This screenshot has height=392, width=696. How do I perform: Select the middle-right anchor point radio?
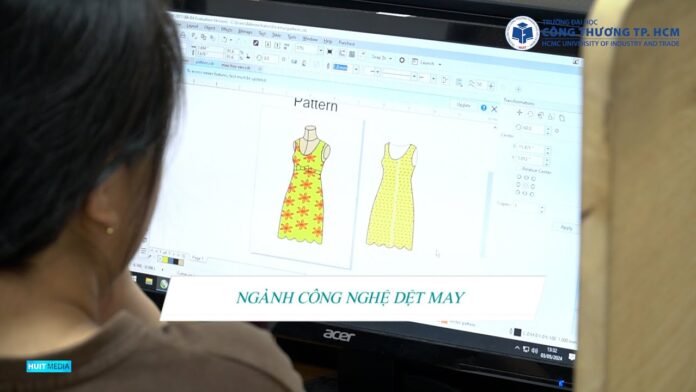coord(533,186)
